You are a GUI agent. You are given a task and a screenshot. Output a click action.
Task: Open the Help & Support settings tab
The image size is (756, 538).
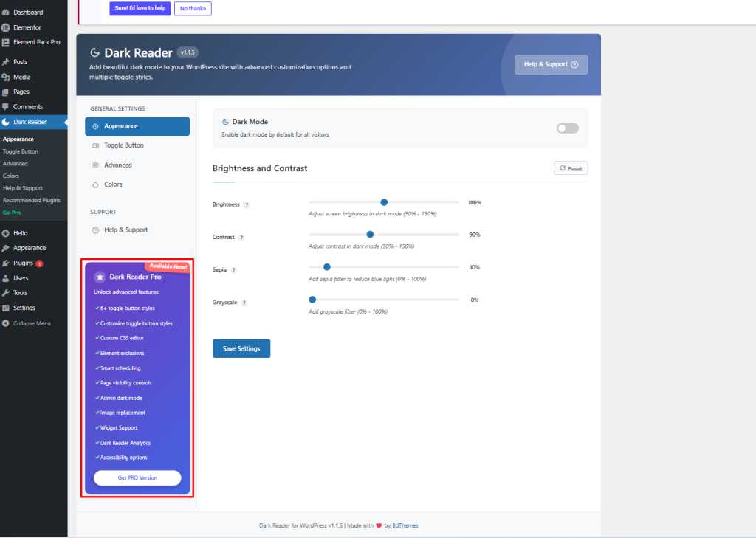click(137, 230)
